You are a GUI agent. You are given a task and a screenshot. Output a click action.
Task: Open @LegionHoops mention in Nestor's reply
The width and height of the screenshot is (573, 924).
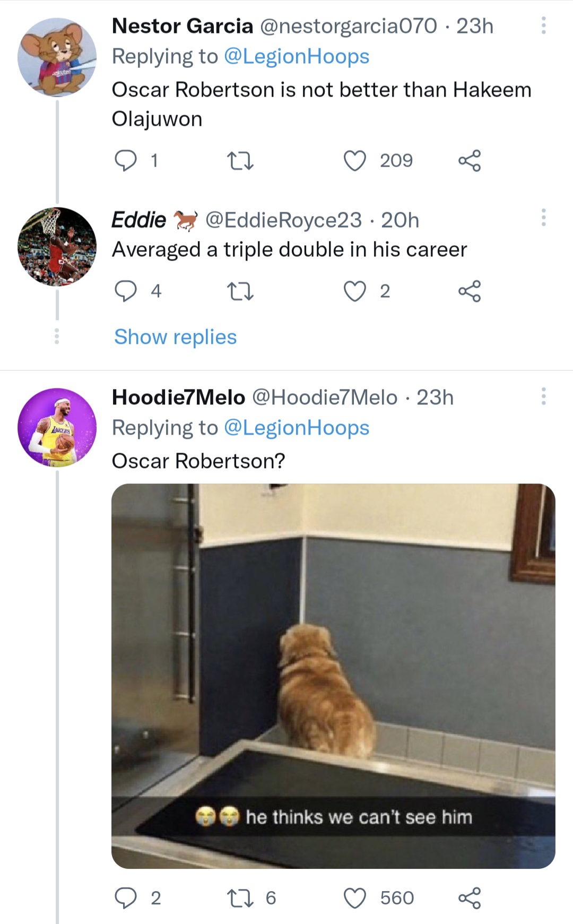297,56
